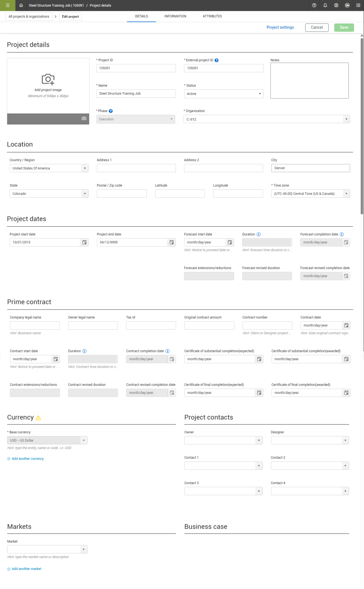Open the user profile icon
This screenshot has width=364, height=589.
336,5
